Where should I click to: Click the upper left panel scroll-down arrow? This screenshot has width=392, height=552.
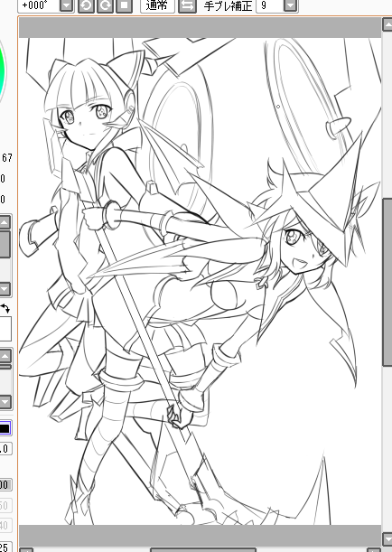(5, 289)
